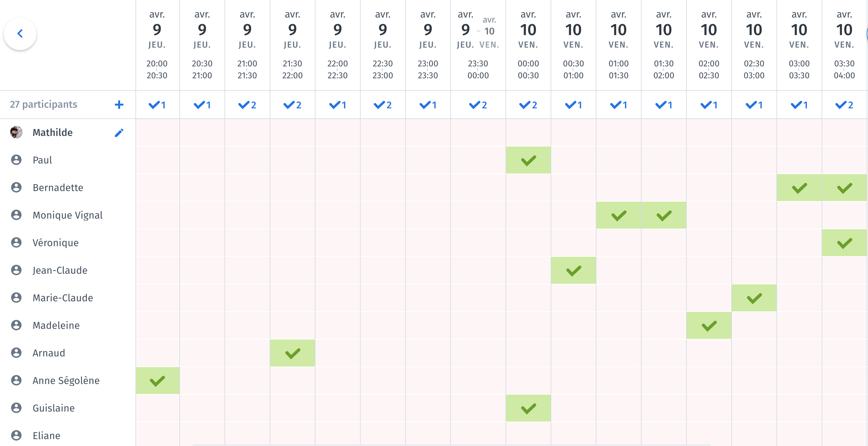Toggle Anne Ségolène's checked 20:00–20:30 slot

coord(157,381)
